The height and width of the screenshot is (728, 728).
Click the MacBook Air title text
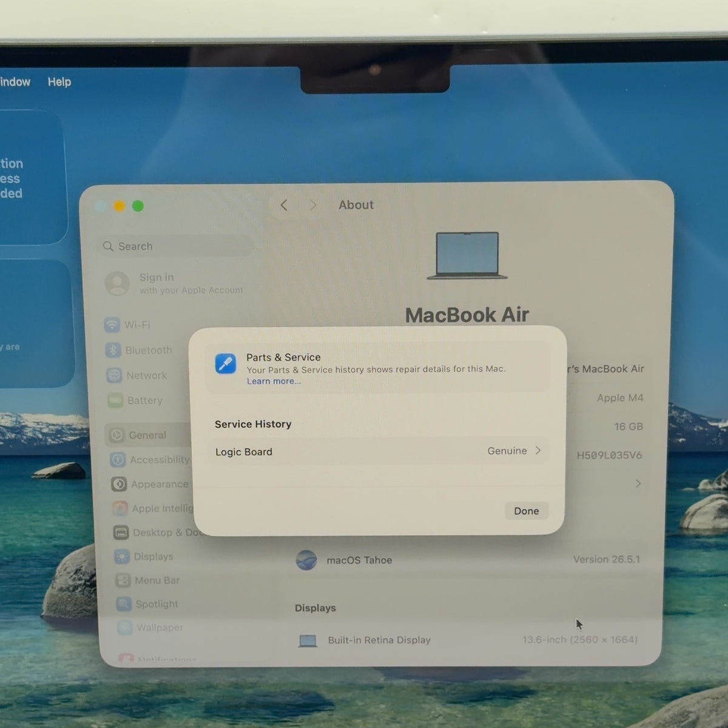(x=467, y=315)
